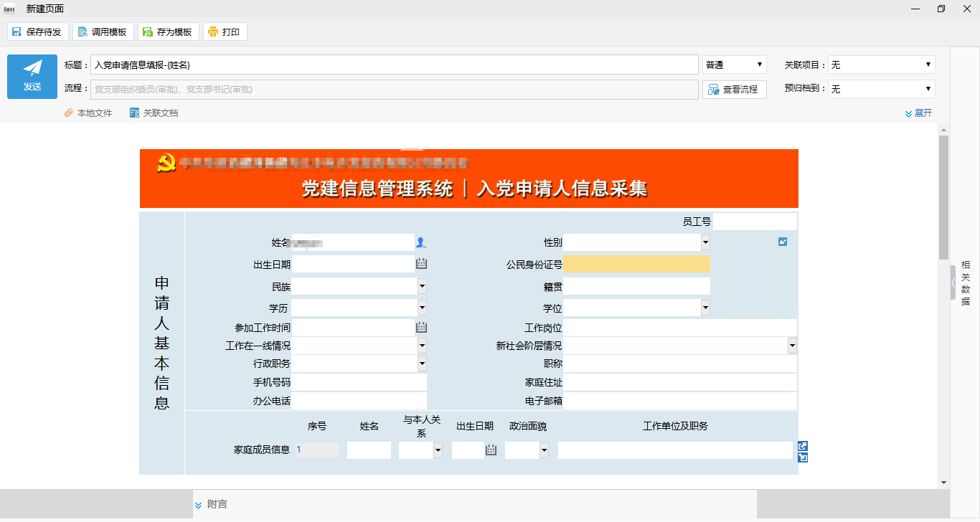Click the remove family member row icon
This screenshot has width=980, height=522.
(802, 457)
